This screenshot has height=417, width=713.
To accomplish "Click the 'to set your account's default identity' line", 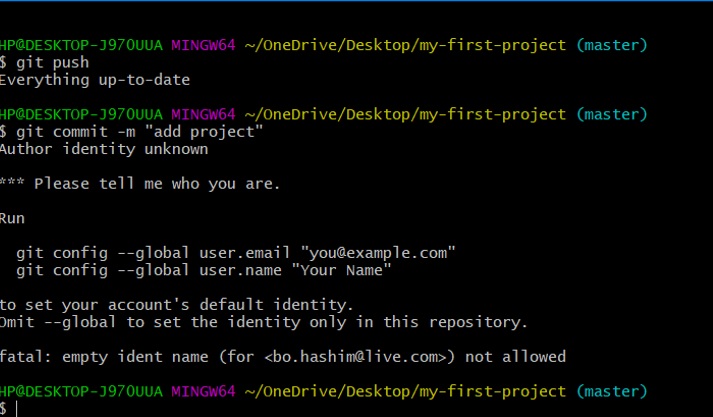I will coord(176,305).
